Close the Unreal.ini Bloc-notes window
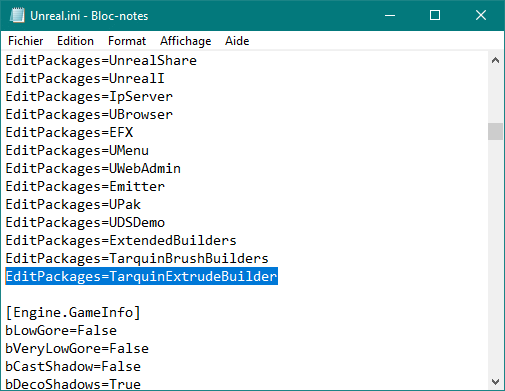Image resolution: width=505 pixels, height=391 pixels. point(481,15)
